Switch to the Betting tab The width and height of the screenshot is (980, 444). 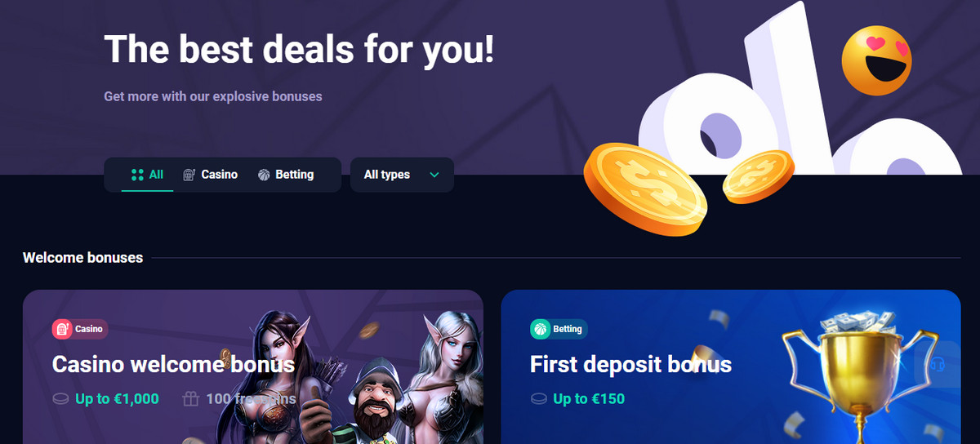(286, 175)
